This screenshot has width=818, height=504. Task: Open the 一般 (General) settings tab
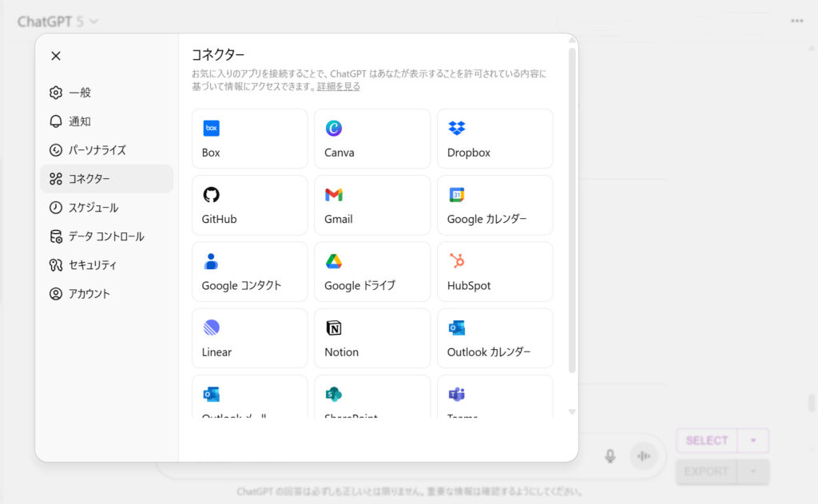click(x=107, y=93)
